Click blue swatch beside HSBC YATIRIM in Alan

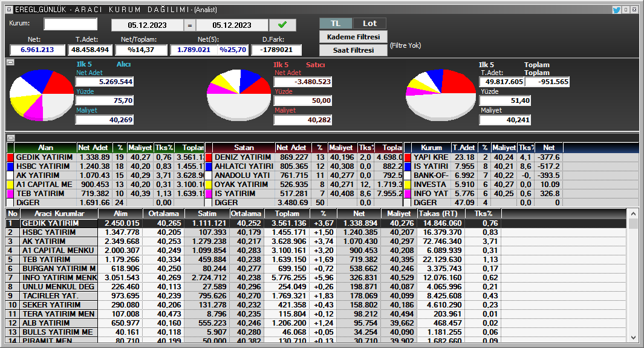tap(10, 166)
